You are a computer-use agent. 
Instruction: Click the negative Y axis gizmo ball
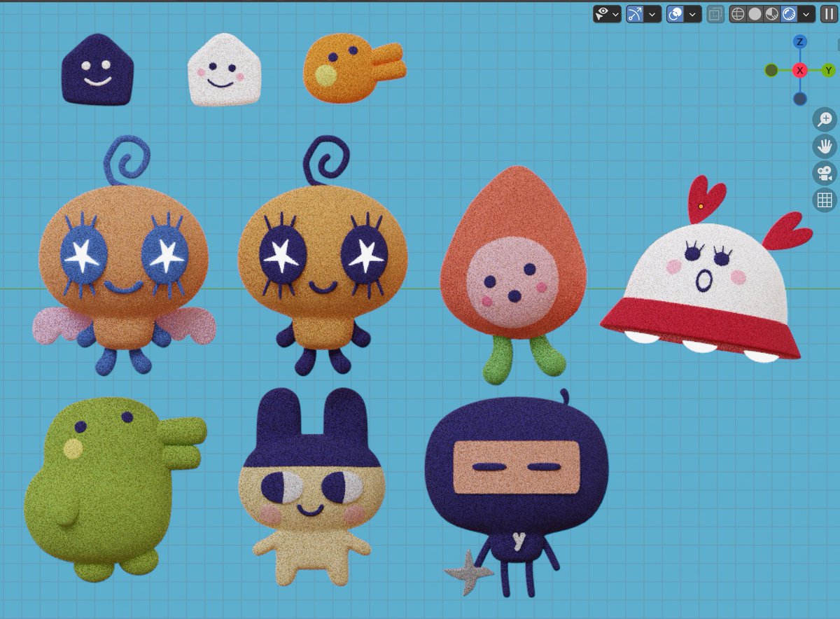(771, 70)
